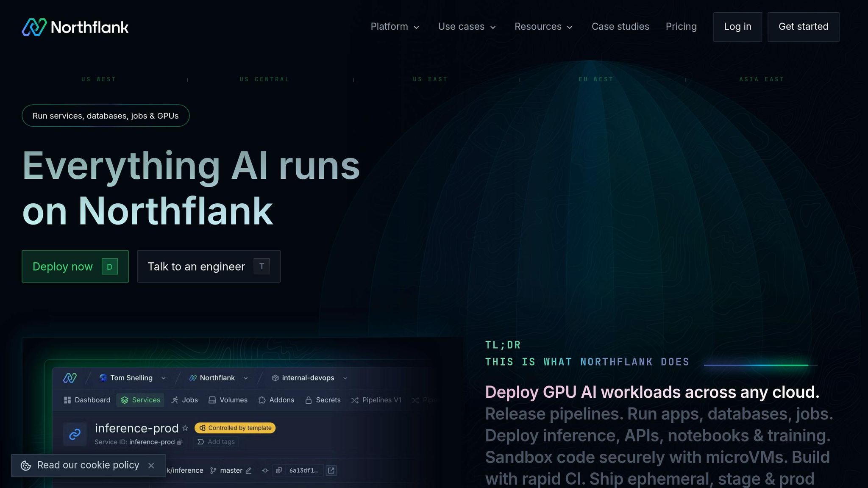The image size is (868, 488).
Task: Click the internal-devops project cube icon
Action: point(275,378)
